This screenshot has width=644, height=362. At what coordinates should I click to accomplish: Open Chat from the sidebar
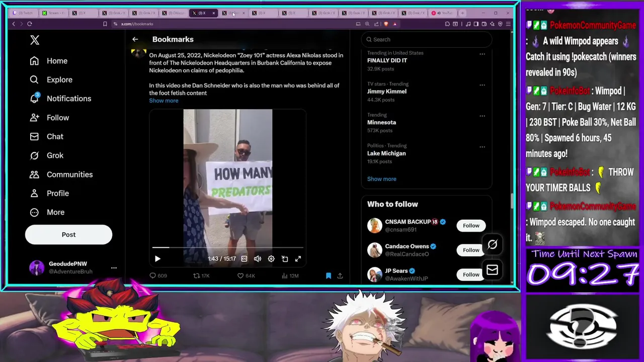click(46, 137)
